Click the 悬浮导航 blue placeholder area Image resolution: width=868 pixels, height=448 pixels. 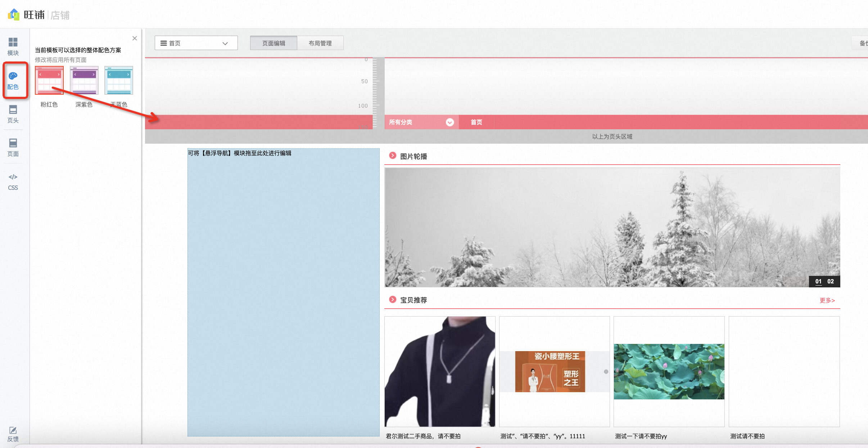pos(284,292)
